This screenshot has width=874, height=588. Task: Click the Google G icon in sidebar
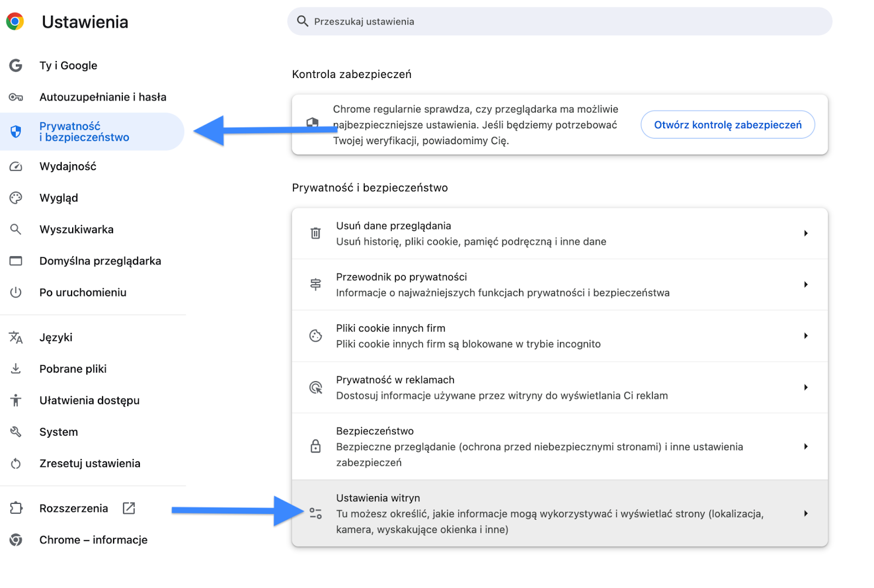pyautogui.click(x=16, y=66)
